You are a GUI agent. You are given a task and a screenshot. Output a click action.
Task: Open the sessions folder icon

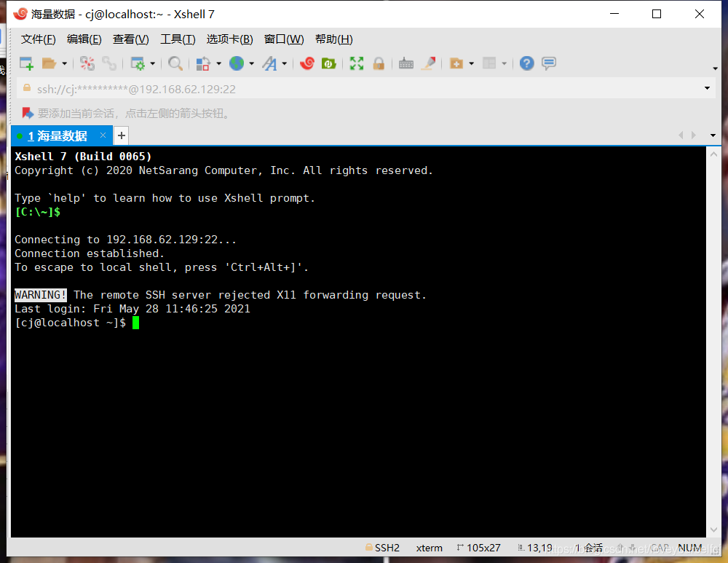pyautogui.click(x=49, y=63)
